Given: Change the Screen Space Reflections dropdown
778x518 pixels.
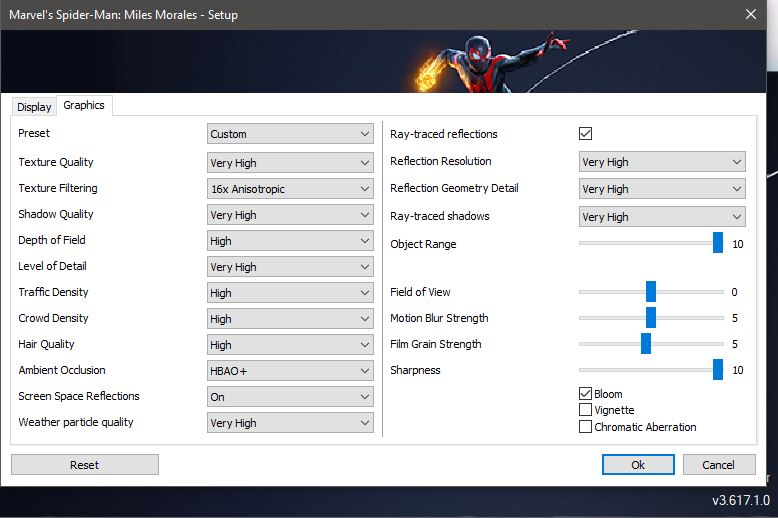Looking at the screenshot, I should pos(290,397).
